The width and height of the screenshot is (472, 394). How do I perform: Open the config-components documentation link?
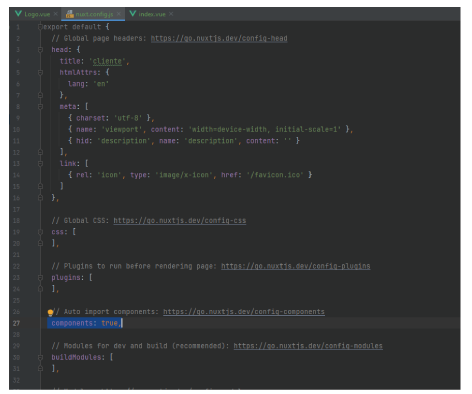pyautogui.click(x=244, y=312)
